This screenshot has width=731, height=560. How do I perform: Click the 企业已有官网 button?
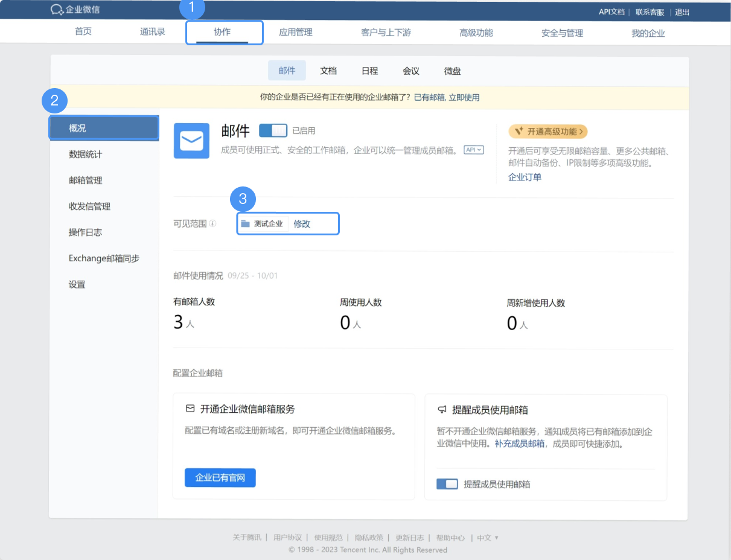pos(220,477)
